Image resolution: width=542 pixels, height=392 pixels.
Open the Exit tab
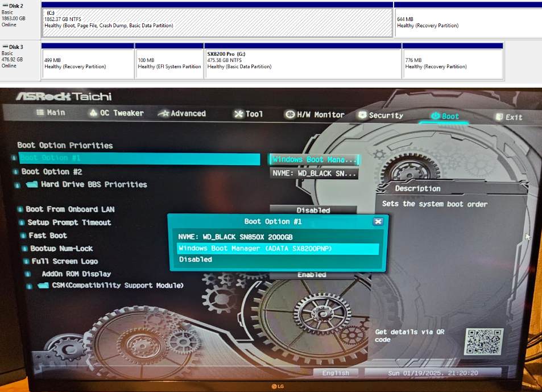tap(509, 117)
